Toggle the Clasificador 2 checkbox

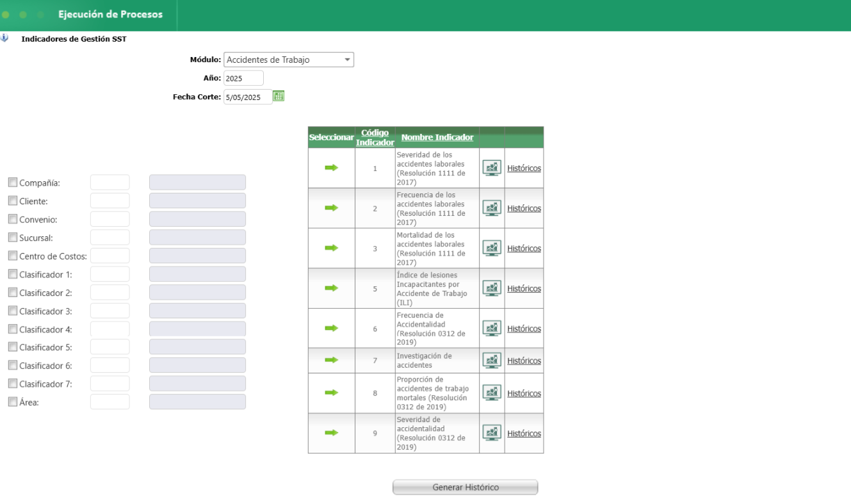[x=13, y=293]
